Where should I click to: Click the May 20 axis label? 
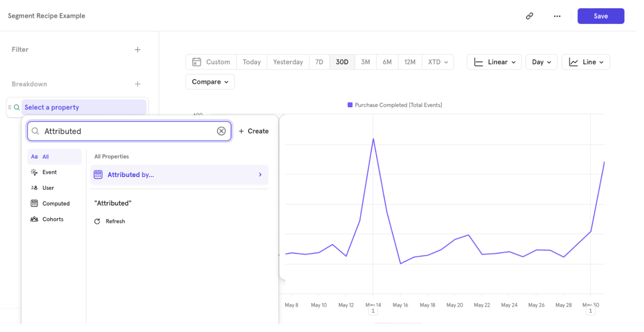[x=454, y=305]
